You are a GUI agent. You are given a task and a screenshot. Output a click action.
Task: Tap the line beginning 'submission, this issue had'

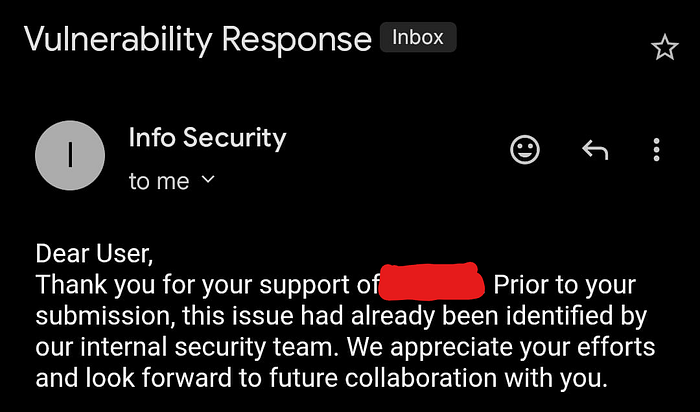pos(341,316)
